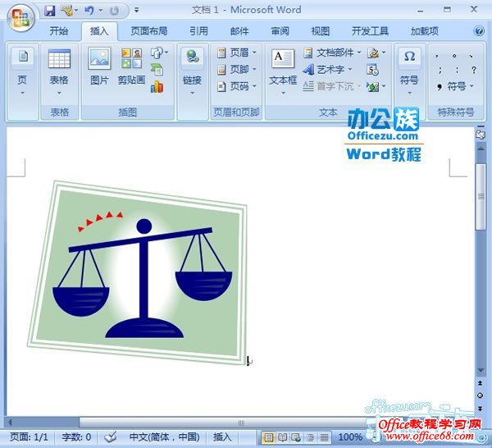
Task: Open the 页面布局 tab
Action: coord(149,30)
